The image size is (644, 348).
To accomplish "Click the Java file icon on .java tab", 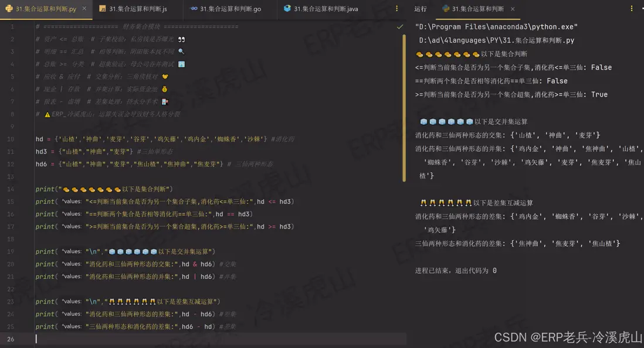I will point(287,8).
